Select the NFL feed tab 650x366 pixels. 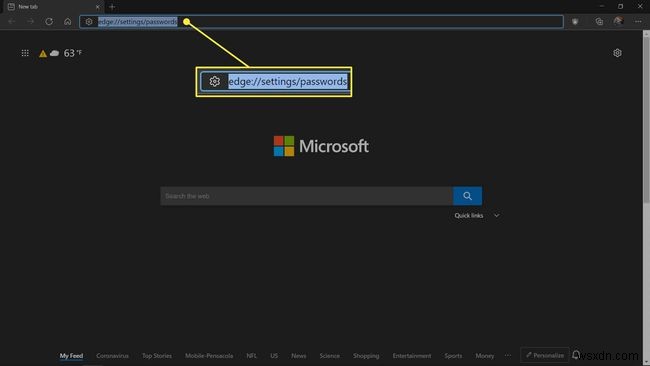(251, 356)
